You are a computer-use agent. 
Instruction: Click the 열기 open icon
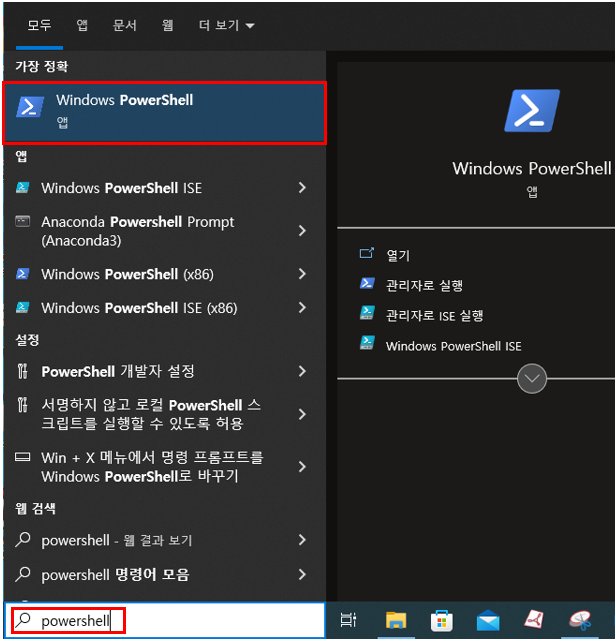366,253
